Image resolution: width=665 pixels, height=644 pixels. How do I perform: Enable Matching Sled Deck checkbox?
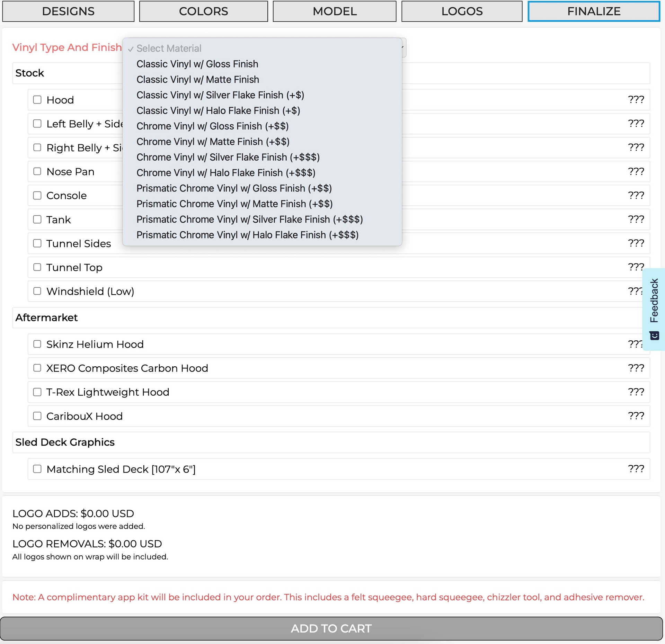(x=37, y=469)
